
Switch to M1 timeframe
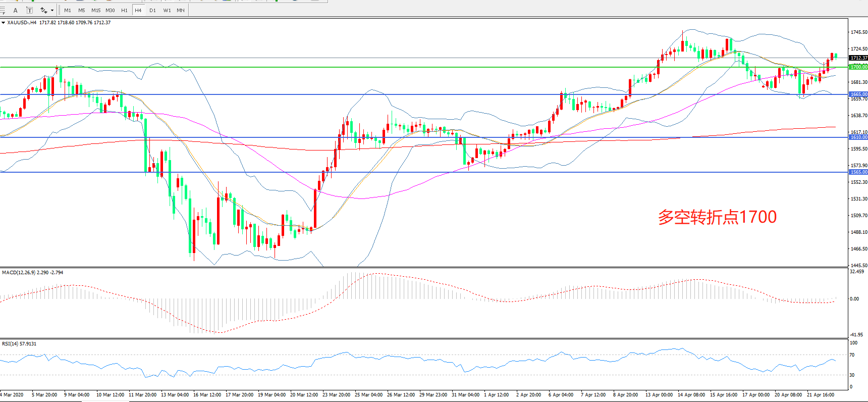pyautogui.click(x=68, y=10)
